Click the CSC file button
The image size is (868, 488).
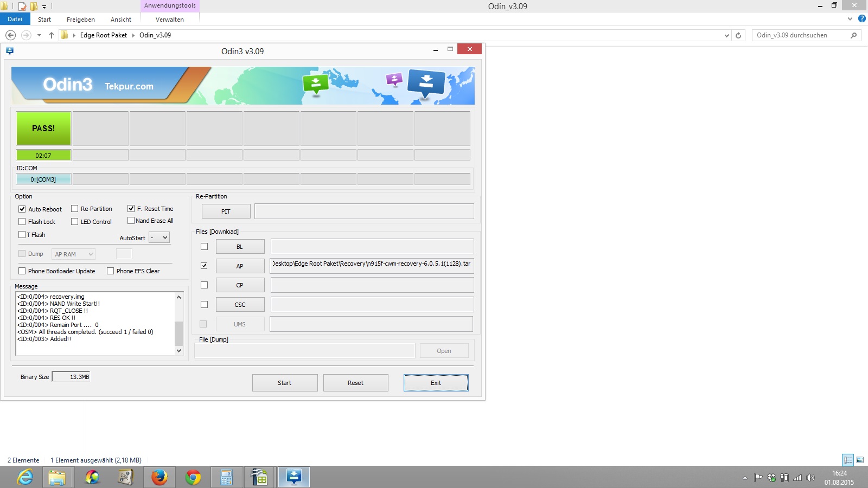[240, 305]
